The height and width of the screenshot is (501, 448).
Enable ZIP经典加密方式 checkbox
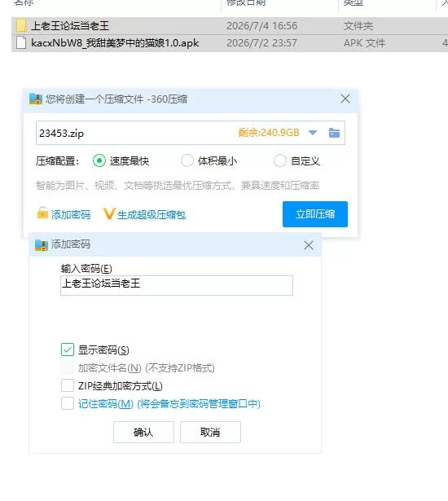point(68,385)
